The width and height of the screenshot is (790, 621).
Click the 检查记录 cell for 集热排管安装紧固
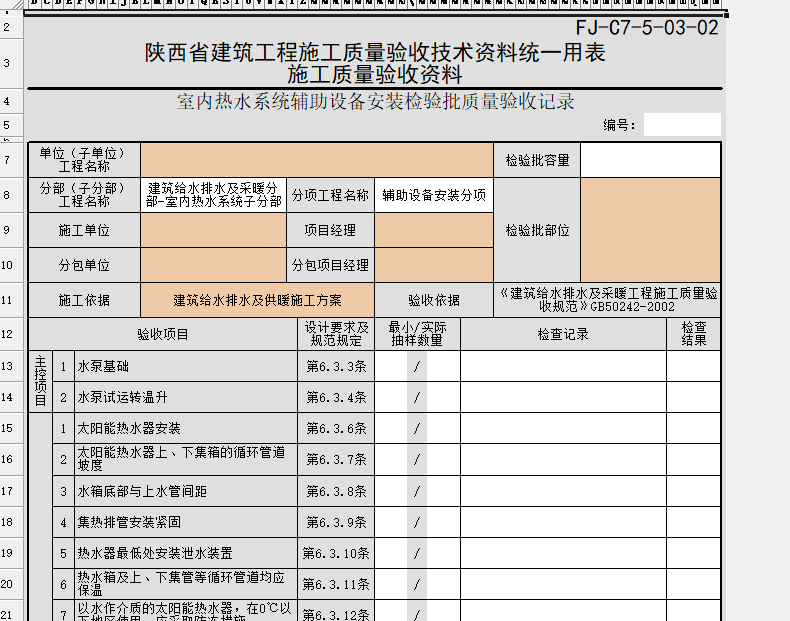point(563,522)
